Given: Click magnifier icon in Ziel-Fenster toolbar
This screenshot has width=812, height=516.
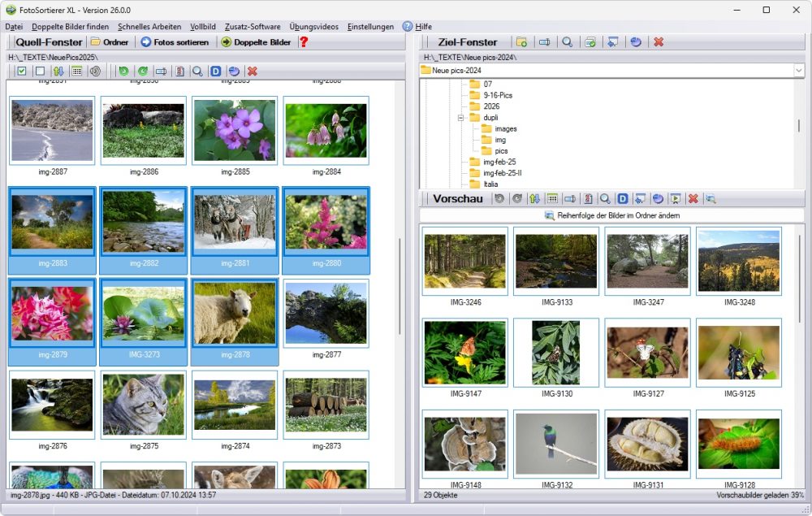Looking at the screenshot, I should click(x=568, y=42).
